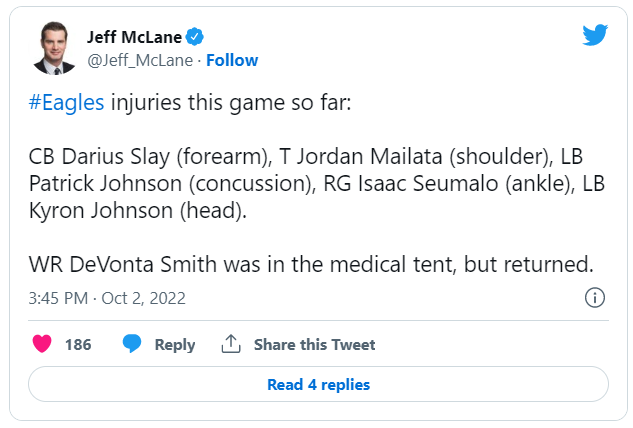The height and width of the screenshot is (428, 633).
Task: Click the share arrow icon
Action: [230, 344]
